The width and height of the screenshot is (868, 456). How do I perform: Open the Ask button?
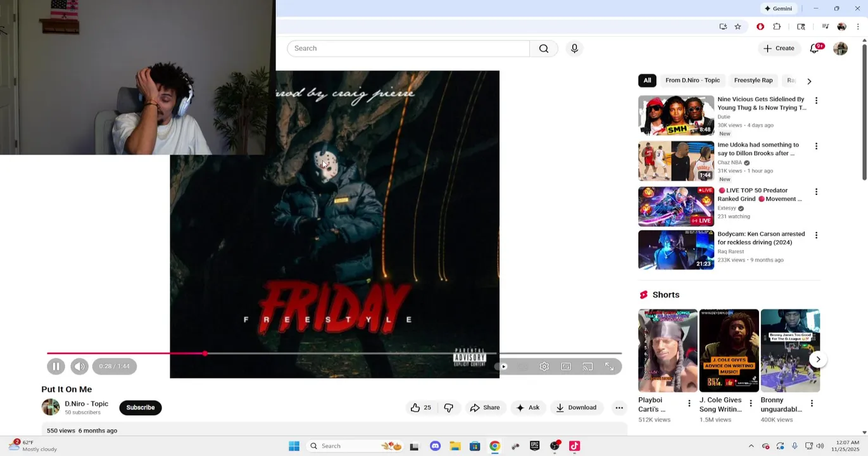click(x=527, y=408)
